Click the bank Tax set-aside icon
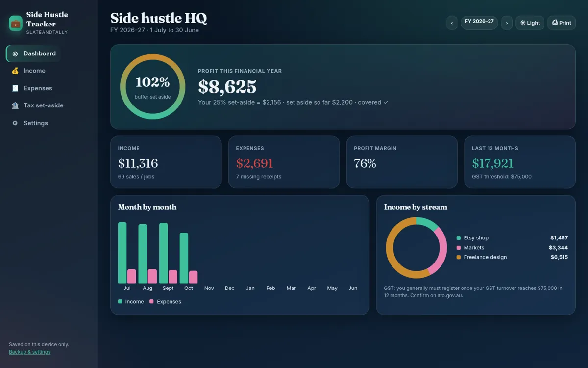This screenshot has height=368, width=588. [15, 105]
